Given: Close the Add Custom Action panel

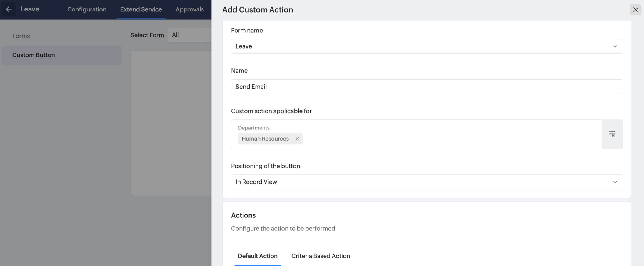Looking at the screenshot, I should pyautogui.click(x=635, y=10).
